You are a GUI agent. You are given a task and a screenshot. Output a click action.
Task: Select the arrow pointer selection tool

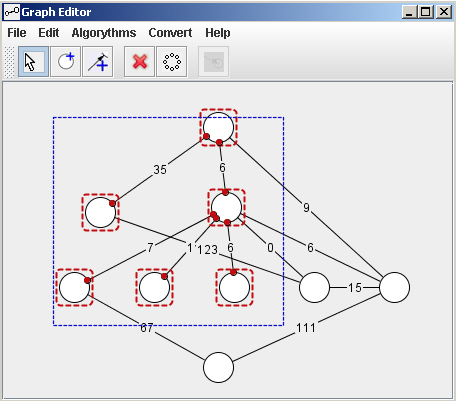coord(33,62)
